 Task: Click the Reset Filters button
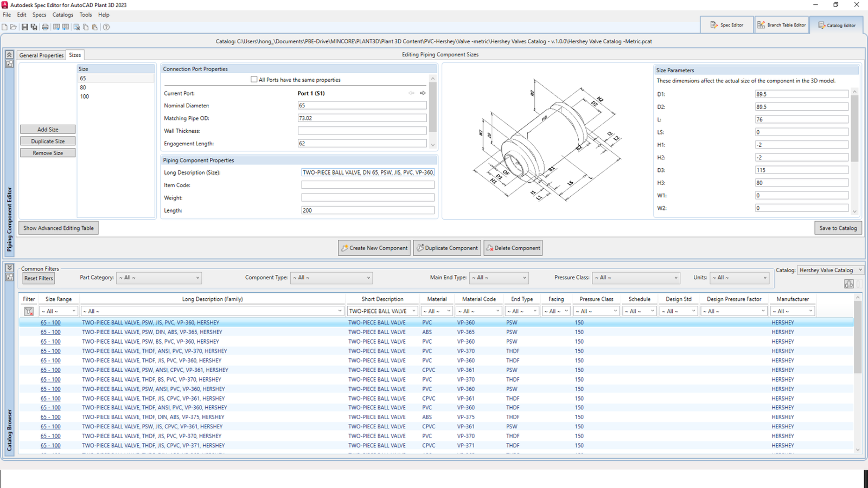click(39, 279)
